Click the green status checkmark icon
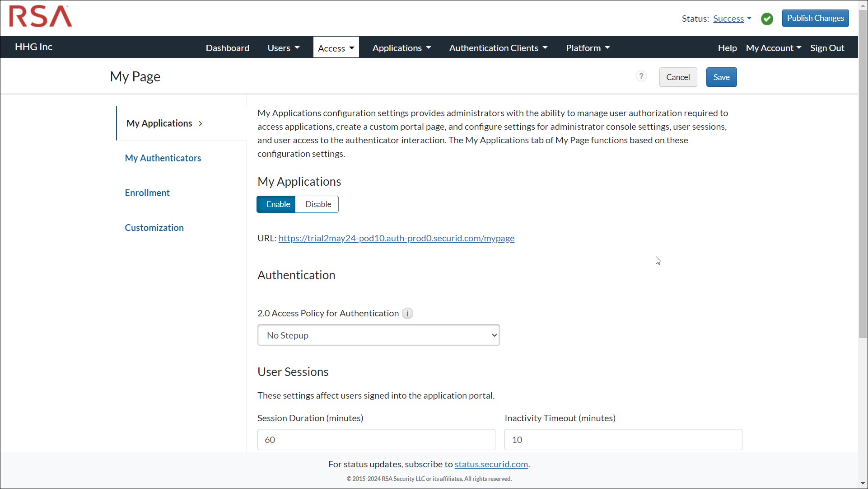868x489 pixels. click(x=767, y=19)
